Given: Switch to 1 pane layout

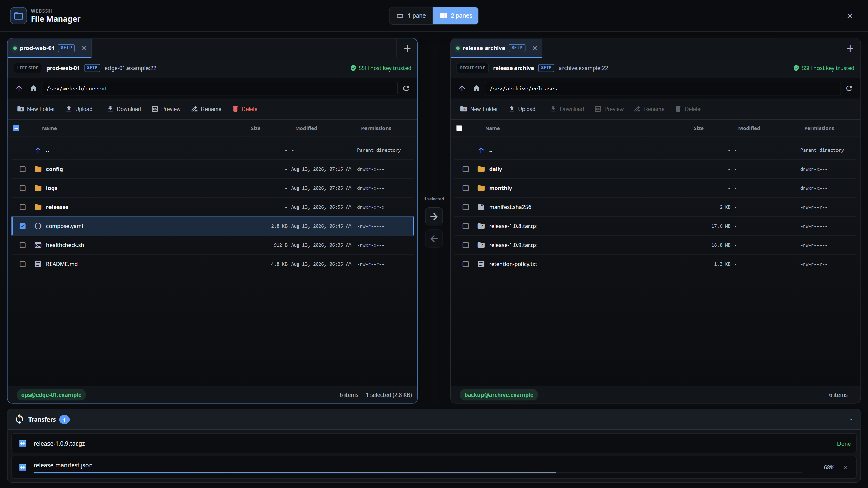Looking at the screenshot, I should (411, 16).
